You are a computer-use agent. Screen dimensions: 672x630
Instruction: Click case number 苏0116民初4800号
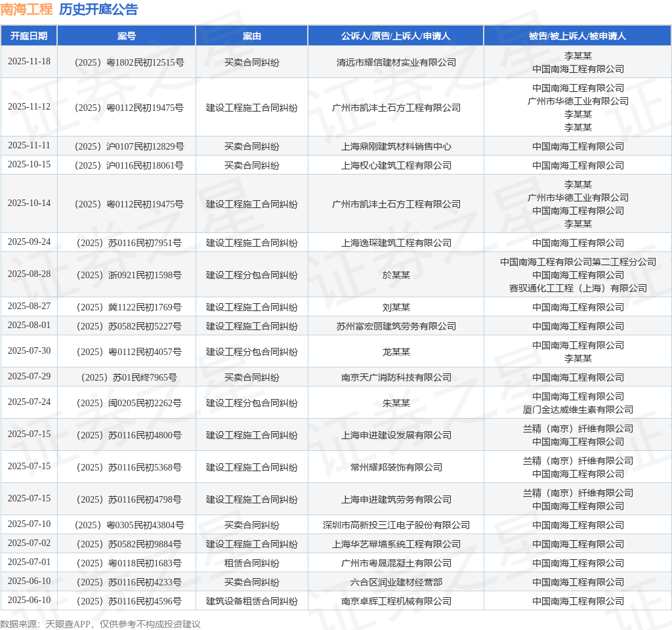129,436
